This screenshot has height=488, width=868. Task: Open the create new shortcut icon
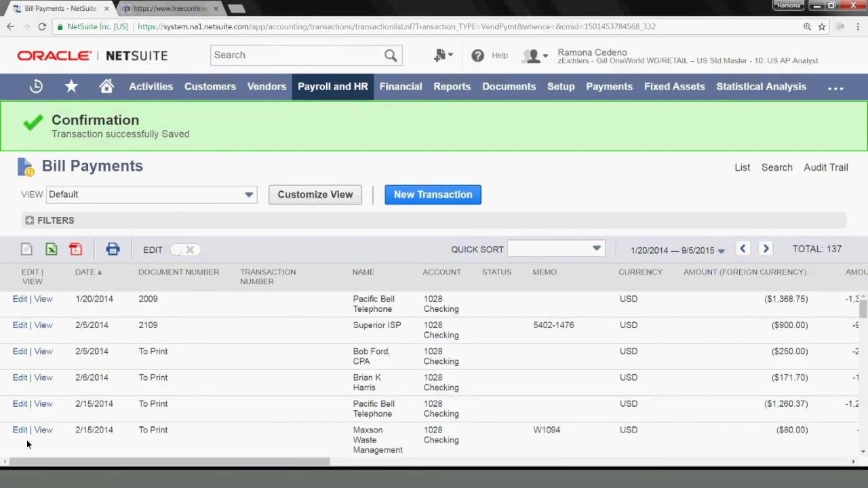(x=442, y=56)
